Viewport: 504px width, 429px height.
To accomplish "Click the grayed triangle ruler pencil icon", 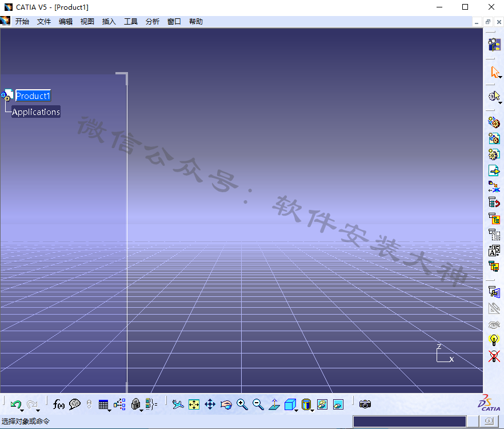I will click(494, 308).
